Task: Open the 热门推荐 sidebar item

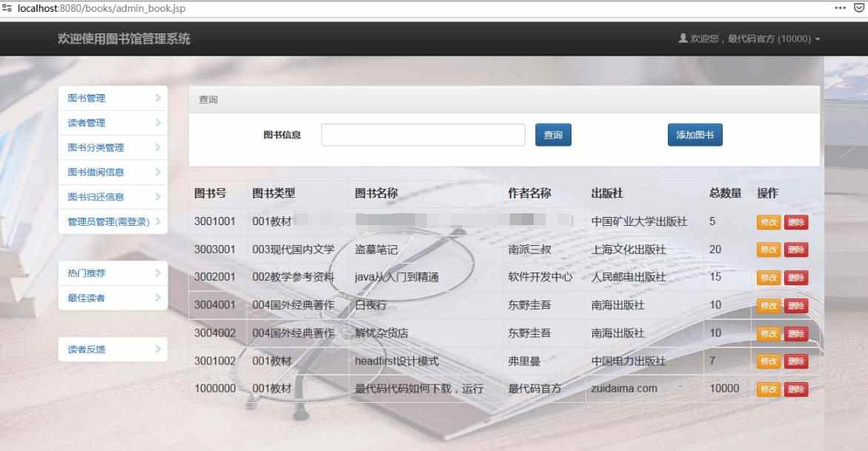Action: pyautogui.click(x=113, y=273)
